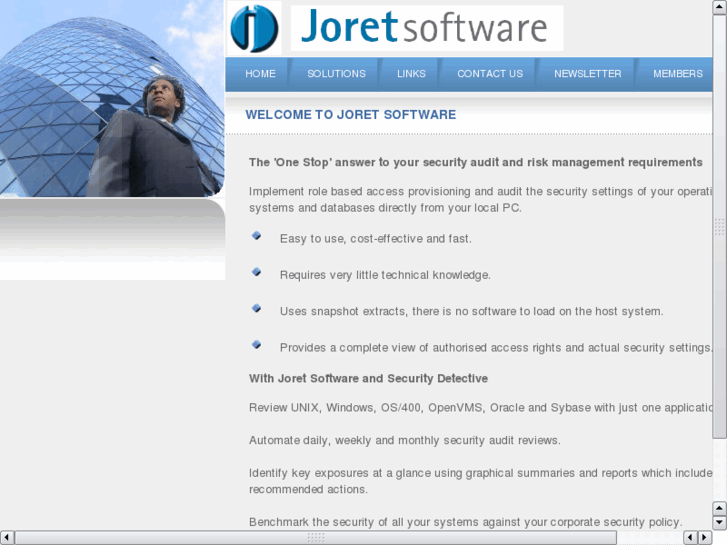
Task: Click the 'Uses snapshot extracts' list line
Action: click(x=472, y=311)
